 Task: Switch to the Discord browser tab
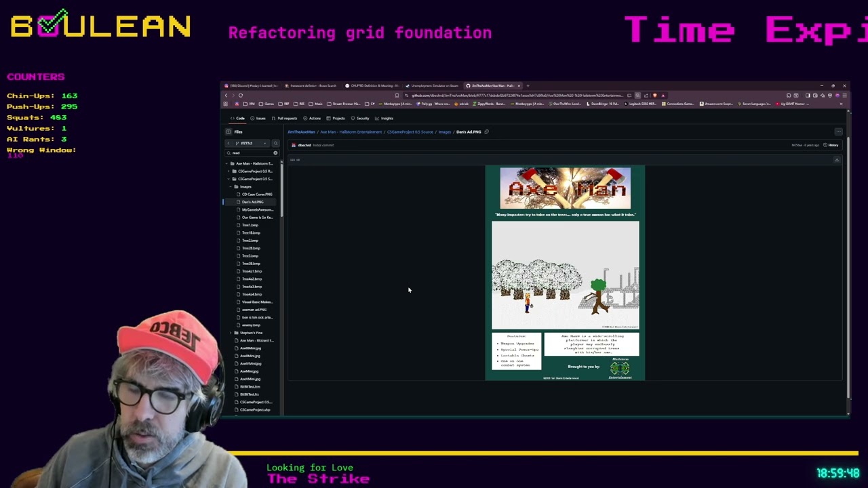(x=251, y=86)
